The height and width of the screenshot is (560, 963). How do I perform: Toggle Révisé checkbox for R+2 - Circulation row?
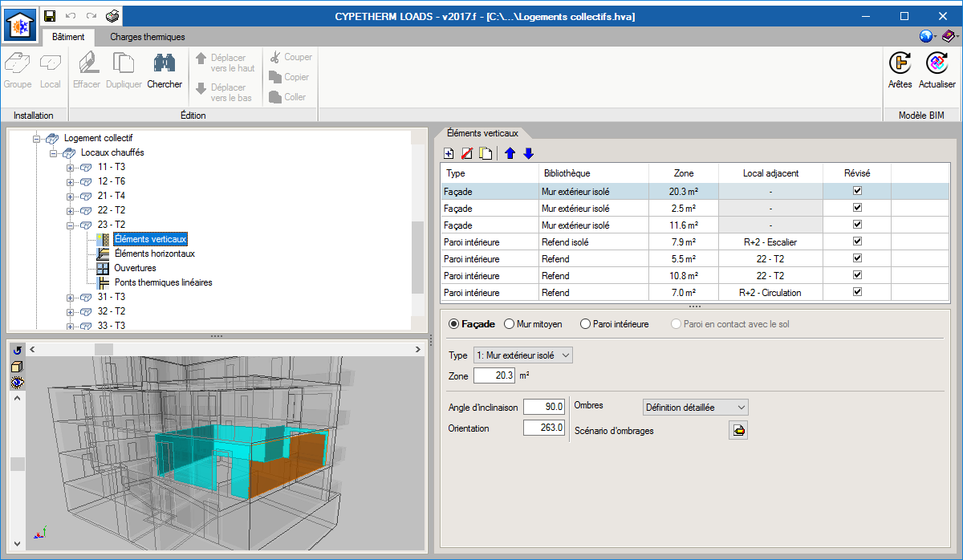click(857, 292)
